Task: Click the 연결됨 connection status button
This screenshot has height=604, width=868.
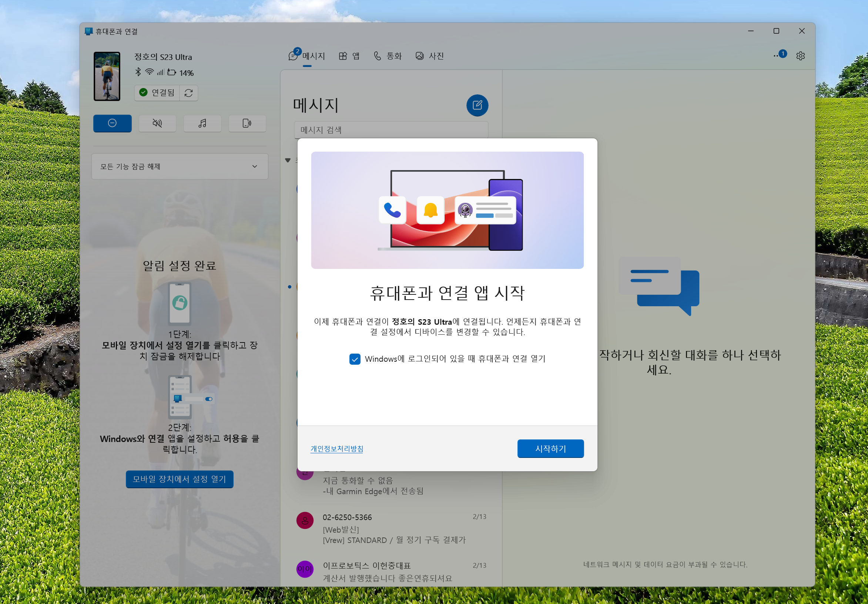Action: [x=157, y=93]
